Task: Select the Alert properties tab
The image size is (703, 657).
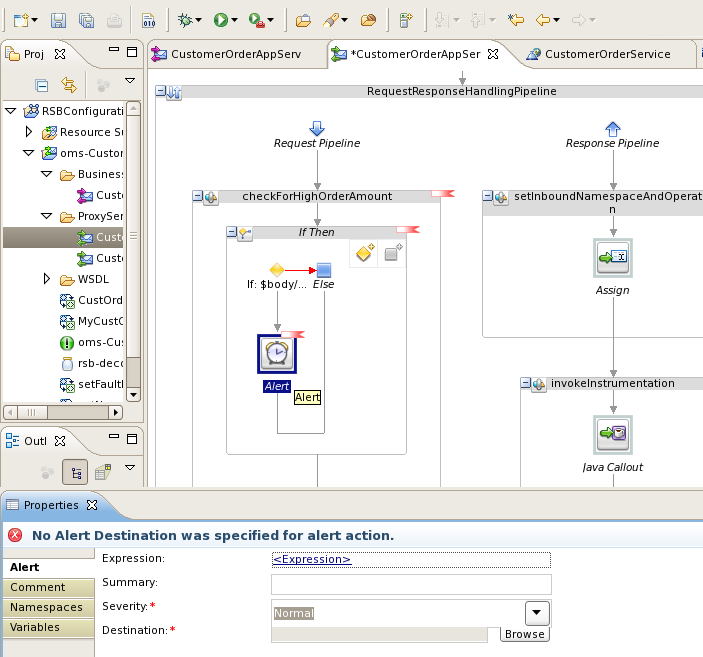Action: [x=48, y=567]
